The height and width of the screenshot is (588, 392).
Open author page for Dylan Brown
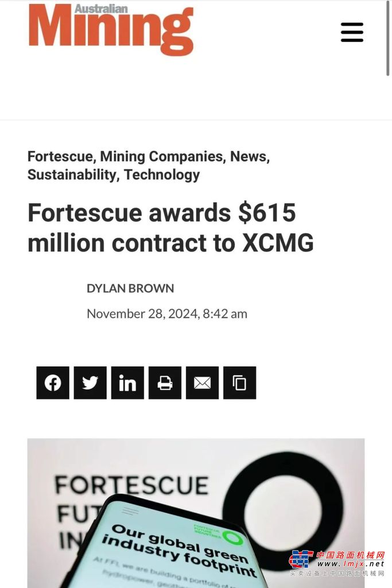[130, 288]
